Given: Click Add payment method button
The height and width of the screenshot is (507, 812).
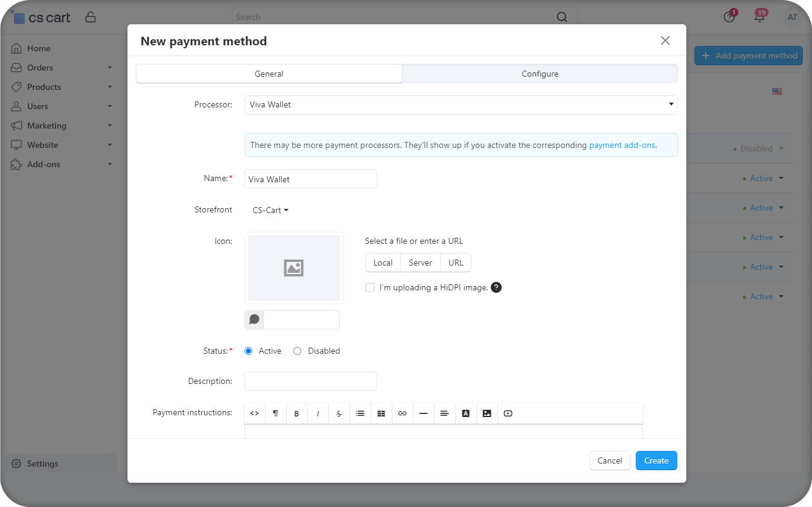Looking at the screenshot, I should tap(749, 56).
